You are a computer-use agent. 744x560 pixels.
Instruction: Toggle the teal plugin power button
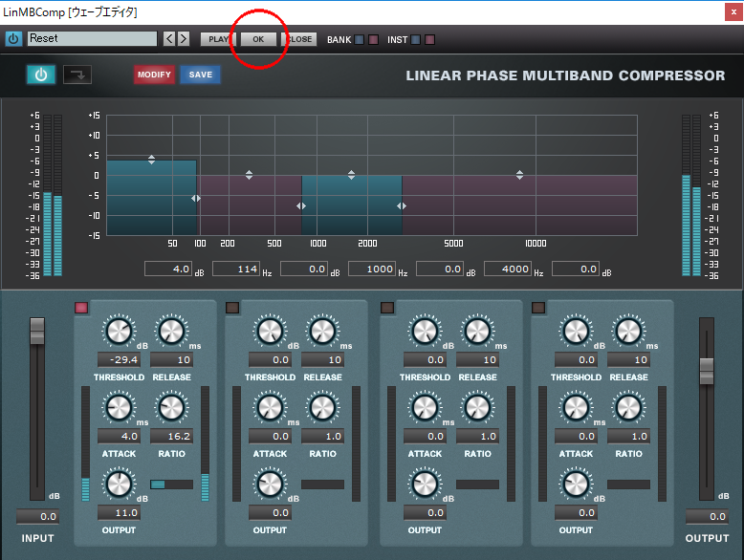coord(41,75)
